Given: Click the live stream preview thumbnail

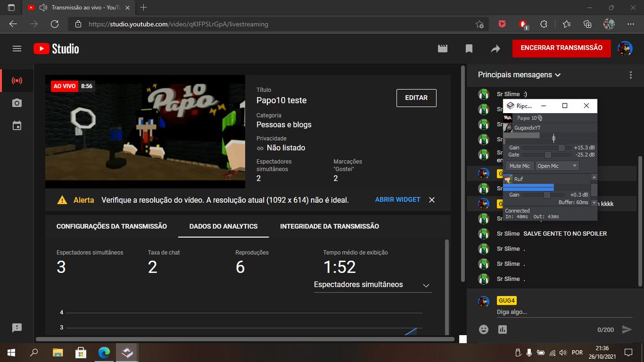Looking at the screenshot, I should pyautogui.click(x=145, y=131).
